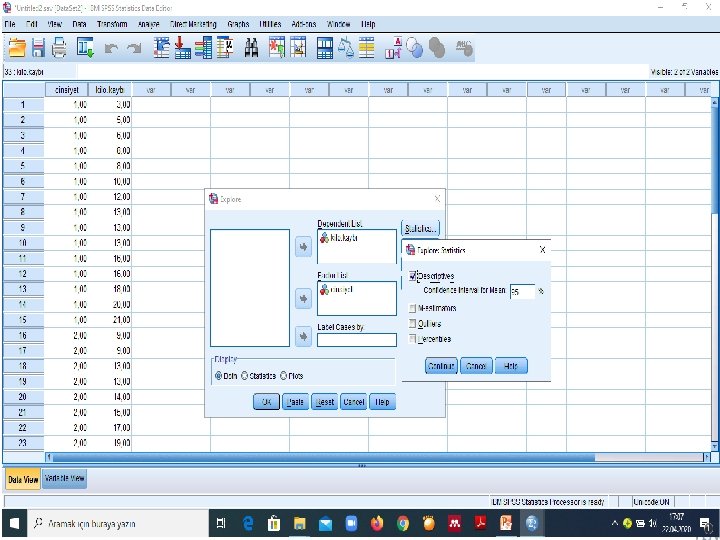
Task: Click Reset in the Explore dialog
Action: point(325,402)
